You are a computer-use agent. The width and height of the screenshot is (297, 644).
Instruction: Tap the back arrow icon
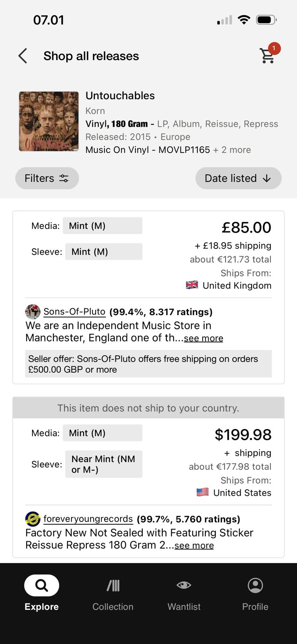(23, 56)
